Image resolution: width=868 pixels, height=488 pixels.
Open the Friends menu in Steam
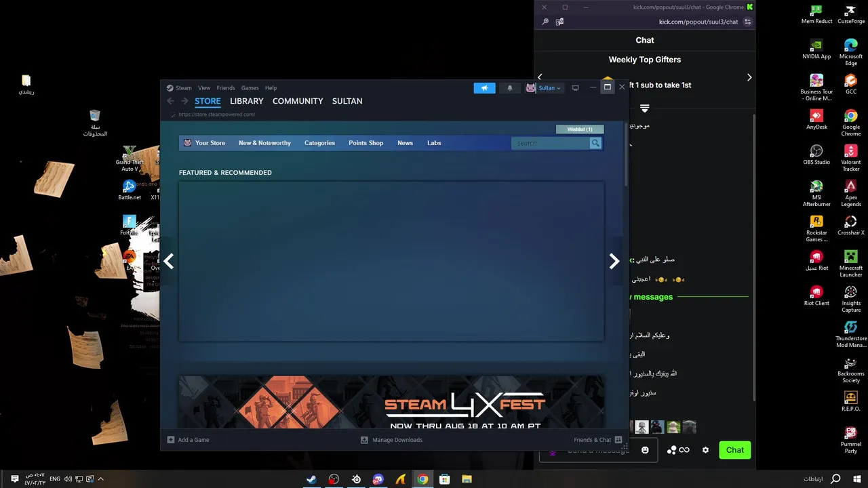coord(226,88)
